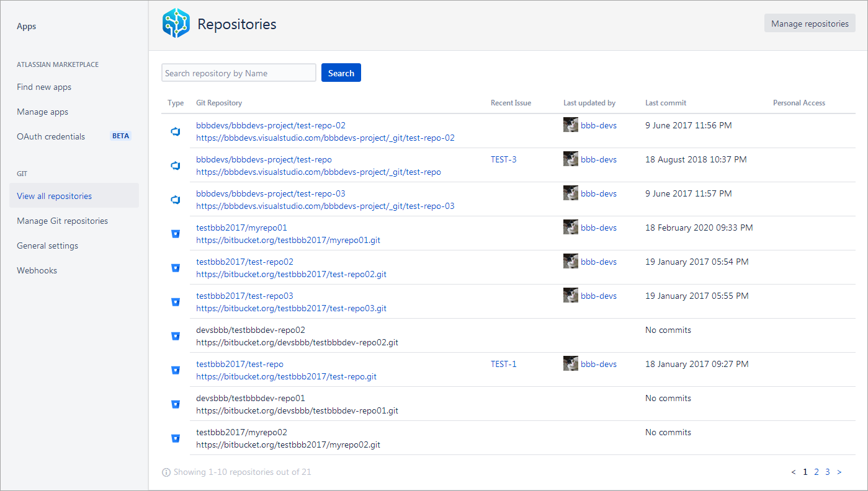This screenshot has height=491, width=868.
Task: Click the Azure DevOps icon for bbbdevs-project/test-repo
Action: coord(176,166)
